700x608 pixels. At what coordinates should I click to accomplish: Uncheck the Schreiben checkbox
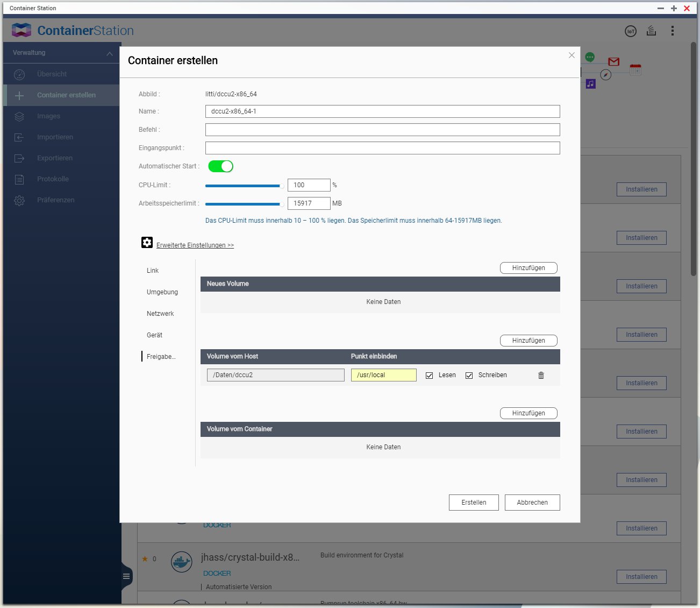click(x=469, y=376)
